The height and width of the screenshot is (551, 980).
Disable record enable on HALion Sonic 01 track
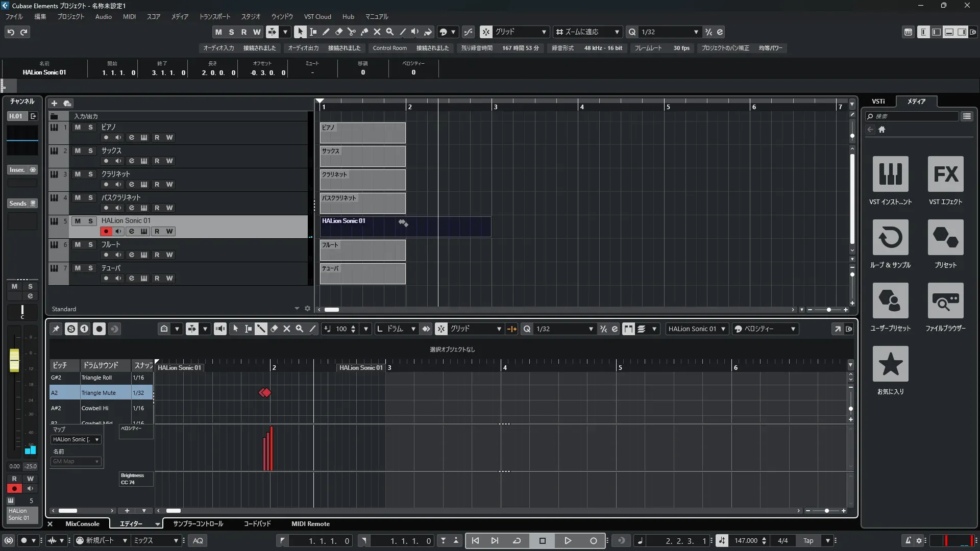coord(106,231)
